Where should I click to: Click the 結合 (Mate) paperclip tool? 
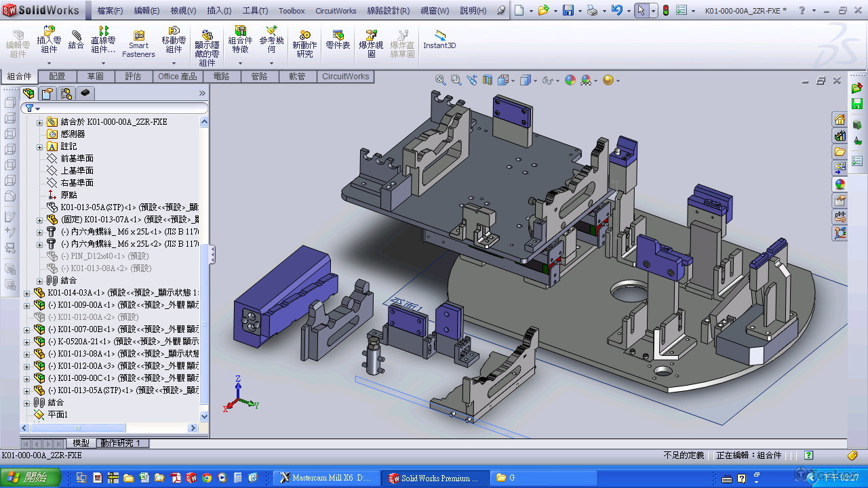[76, 39]
